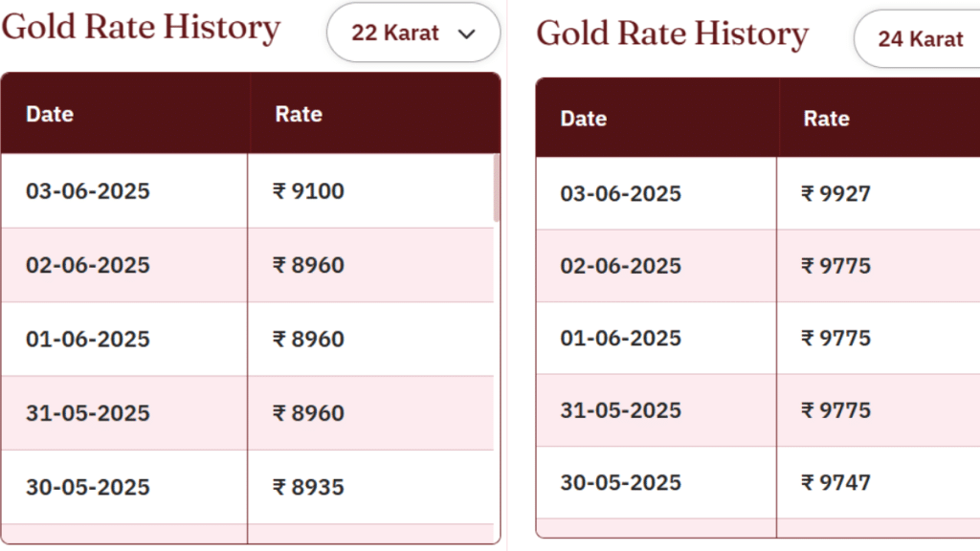Select the Date header in 22 Karat table

(50, 115)
